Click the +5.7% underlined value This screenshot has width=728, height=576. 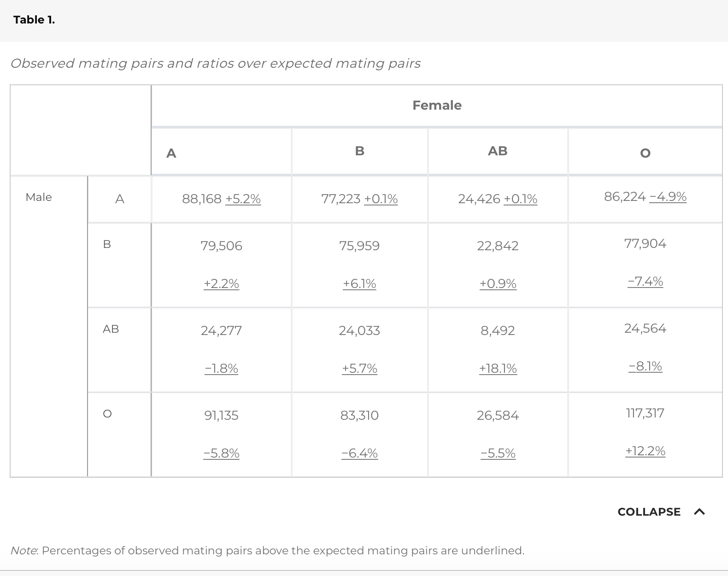pyautogui.click(x=359, y=368)
